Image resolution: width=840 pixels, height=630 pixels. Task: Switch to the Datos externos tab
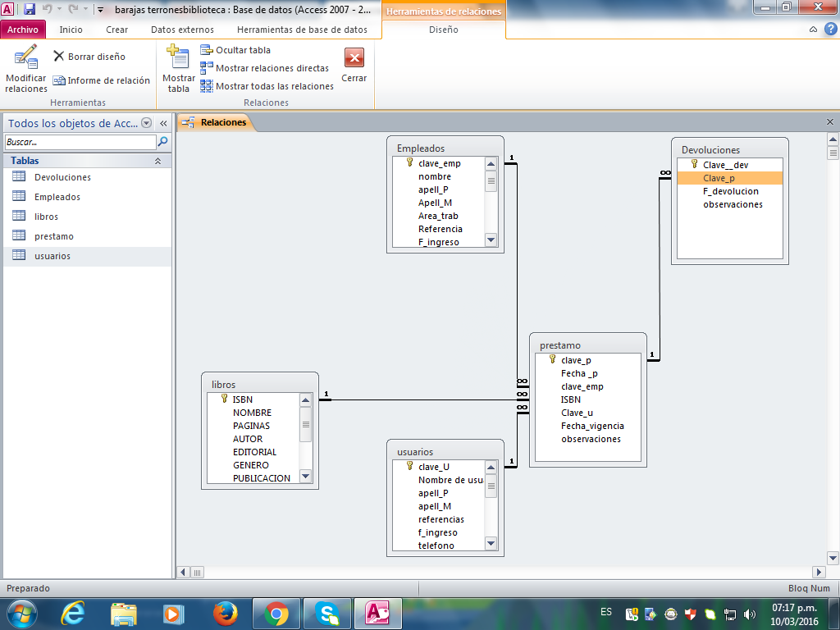(x=182, y=30)
